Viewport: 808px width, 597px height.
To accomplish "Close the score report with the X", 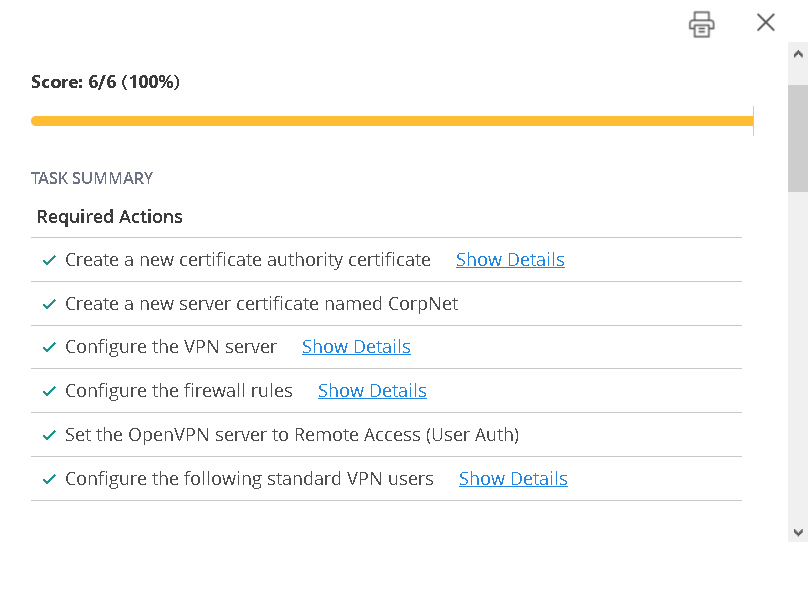I will 766,23.
